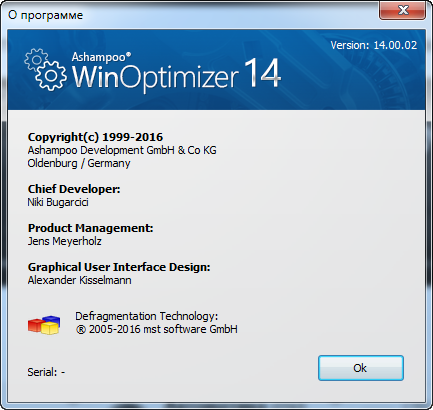Click the Defragmentation Technology: label
Viewport: 433px width, 410px height.
tap(147, 316)
